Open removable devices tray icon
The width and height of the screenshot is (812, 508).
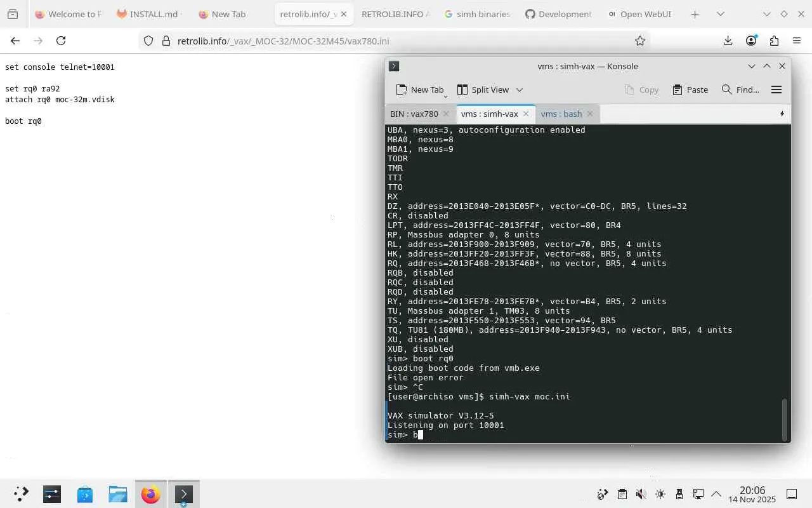(x=679, y=494)
